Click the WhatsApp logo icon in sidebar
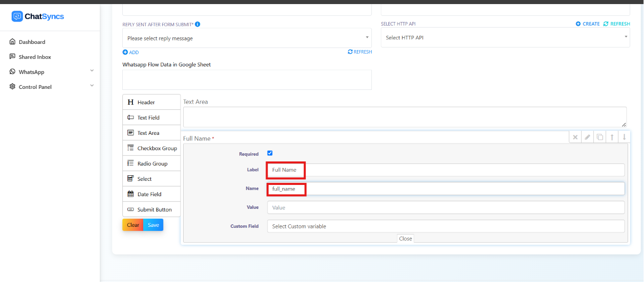Viewport: 644px width, 282px height. click(13, 72)
